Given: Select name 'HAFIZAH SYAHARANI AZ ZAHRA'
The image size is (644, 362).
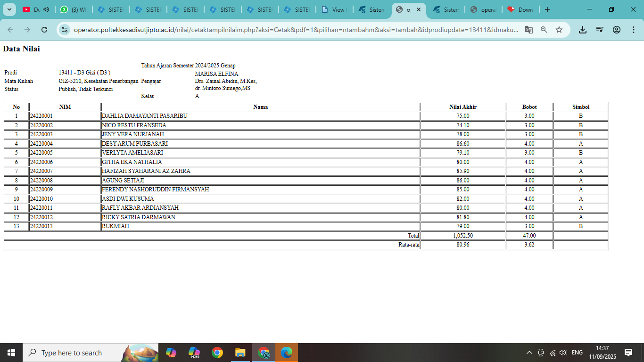Looking at the screenshot, I should pos(146,171).
